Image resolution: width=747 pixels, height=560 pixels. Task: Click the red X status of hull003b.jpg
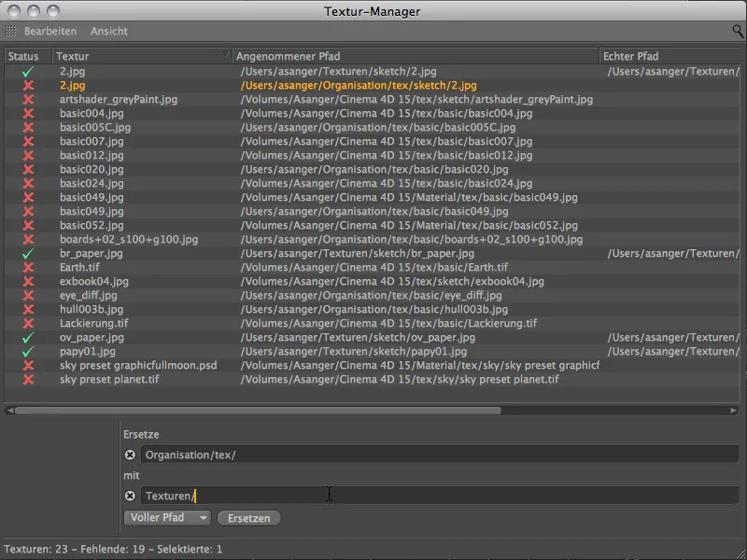tap(29, 310)
